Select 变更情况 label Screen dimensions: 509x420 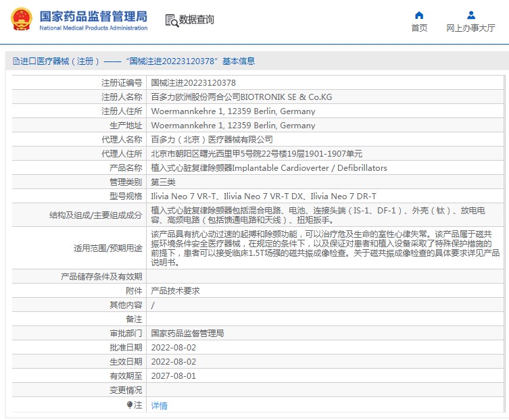[126, 390]
